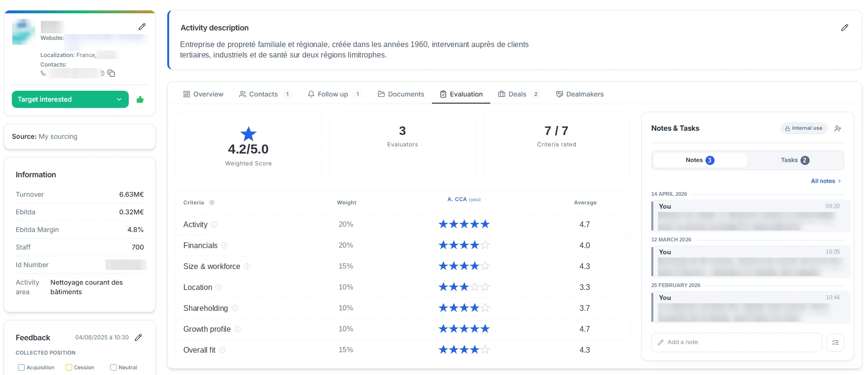
Task: Add a user to Notes & Tasks
Action: pyautogui.click(x=838, y=128)
